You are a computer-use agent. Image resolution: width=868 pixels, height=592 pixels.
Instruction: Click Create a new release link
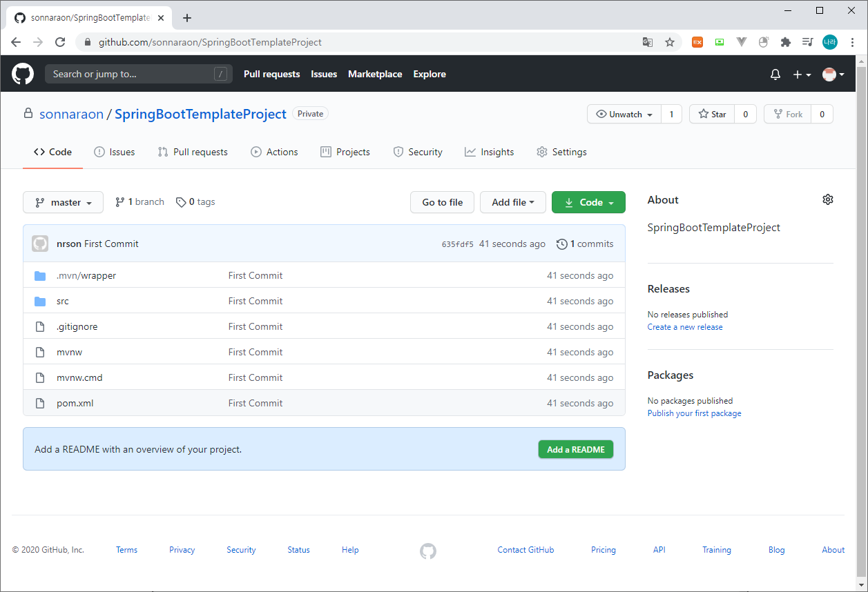[x=685, y=327]
